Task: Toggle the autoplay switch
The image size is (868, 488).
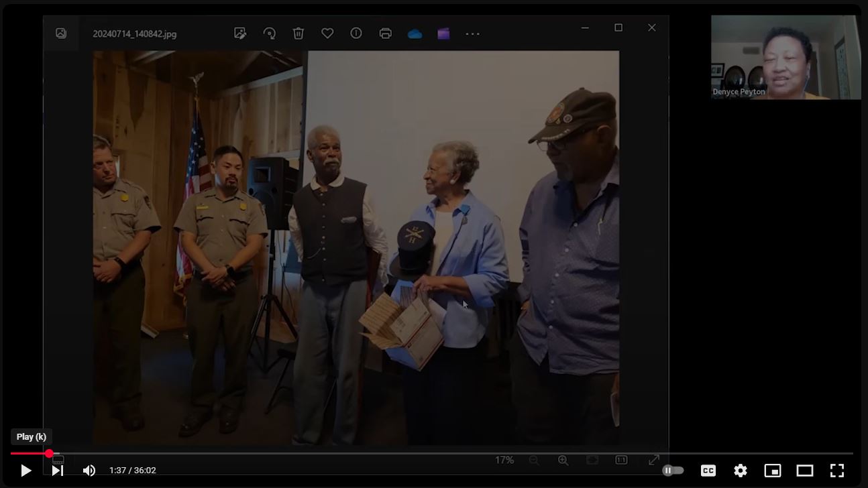Action: click(x=673, y=471)
